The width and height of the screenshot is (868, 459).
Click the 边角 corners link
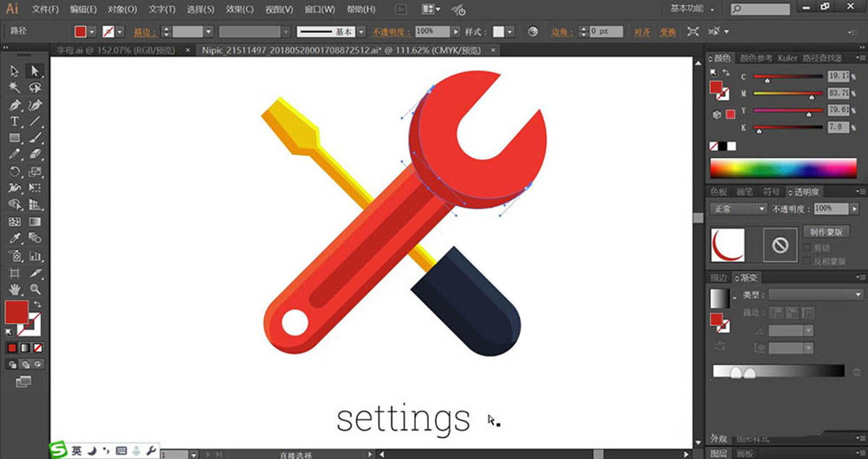coord(561,32)
